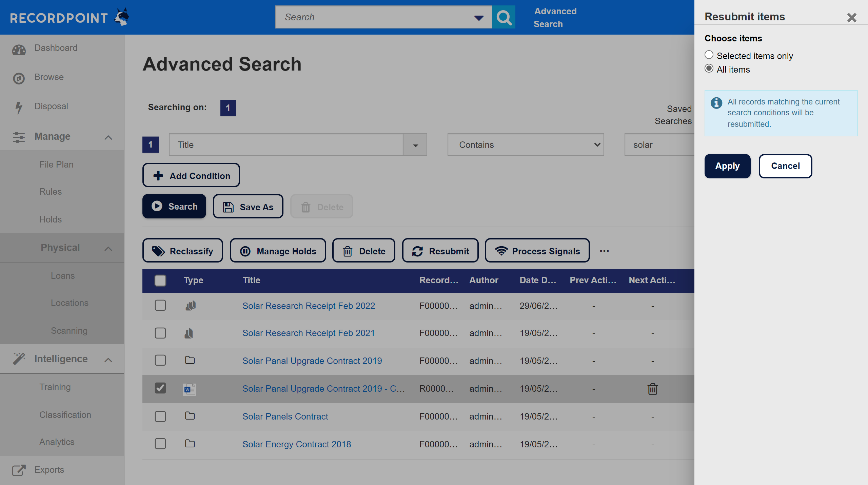Click Add Condition button
Image resolution: width=868 pixels, height=485 pixels.
(191, 175)
